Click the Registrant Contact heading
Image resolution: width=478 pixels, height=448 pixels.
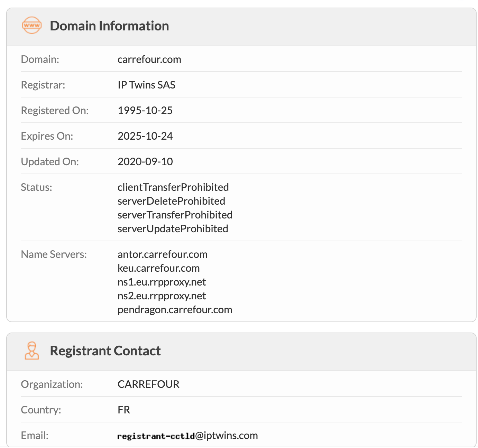[x=105, y=351]
